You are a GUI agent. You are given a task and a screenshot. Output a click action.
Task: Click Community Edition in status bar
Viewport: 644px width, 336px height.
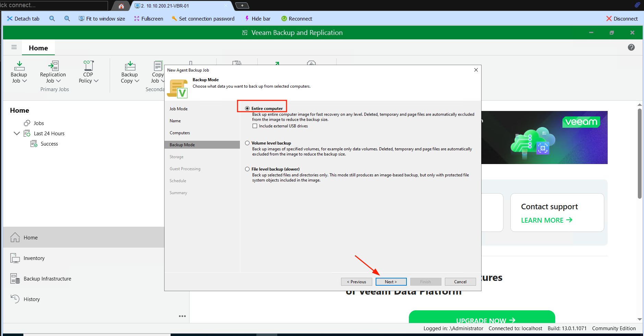click(x=614, y=328)
